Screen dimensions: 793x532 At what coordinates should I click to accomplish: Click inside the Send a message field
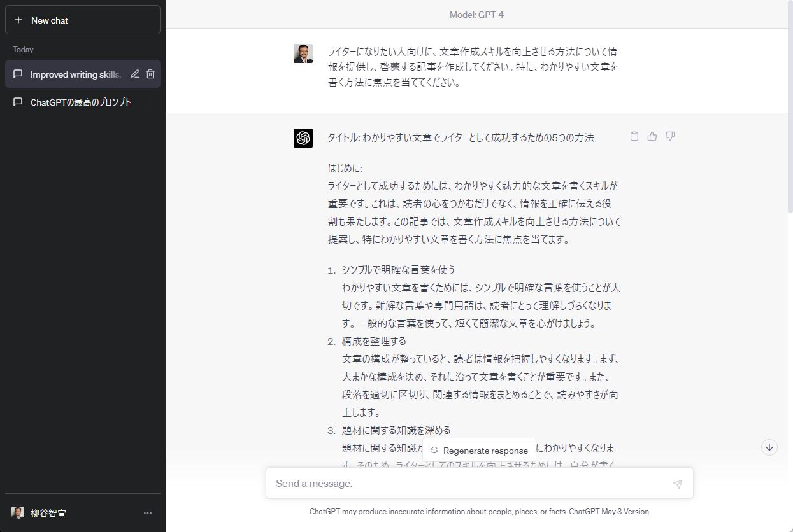(446, 483)
